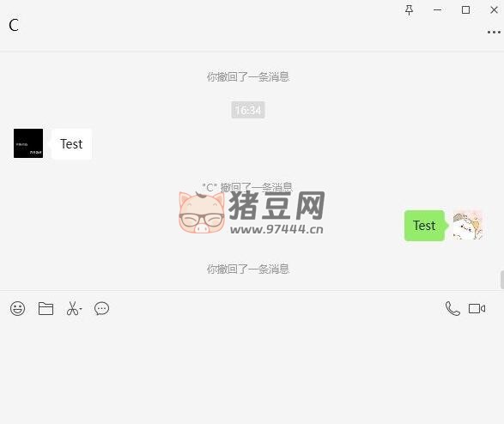Open the three-dot chat info menu
This screenshot has height=424, width=504.
point(494,32)
